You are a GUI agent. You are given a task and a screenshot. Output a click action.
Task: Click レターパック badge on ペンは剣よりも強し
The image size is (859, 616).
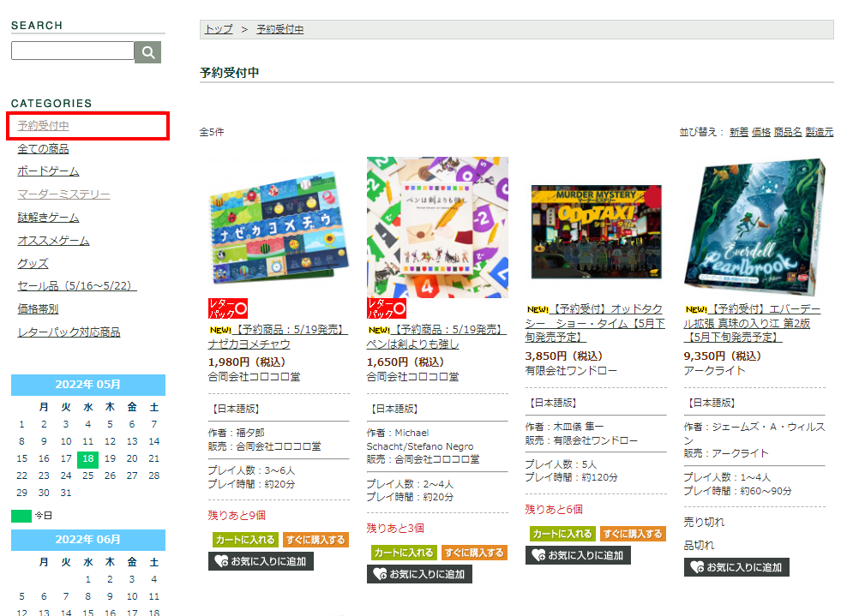coord(387,308)
